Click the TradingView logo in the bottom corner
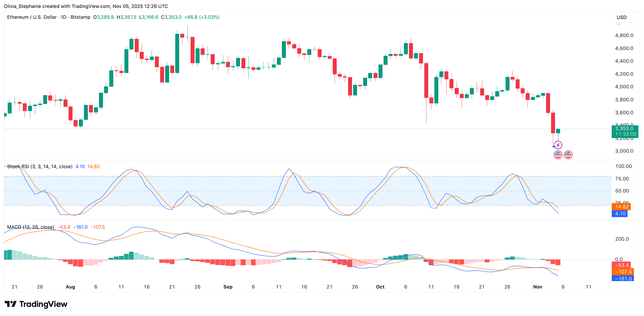 click(x=10, y=304)
